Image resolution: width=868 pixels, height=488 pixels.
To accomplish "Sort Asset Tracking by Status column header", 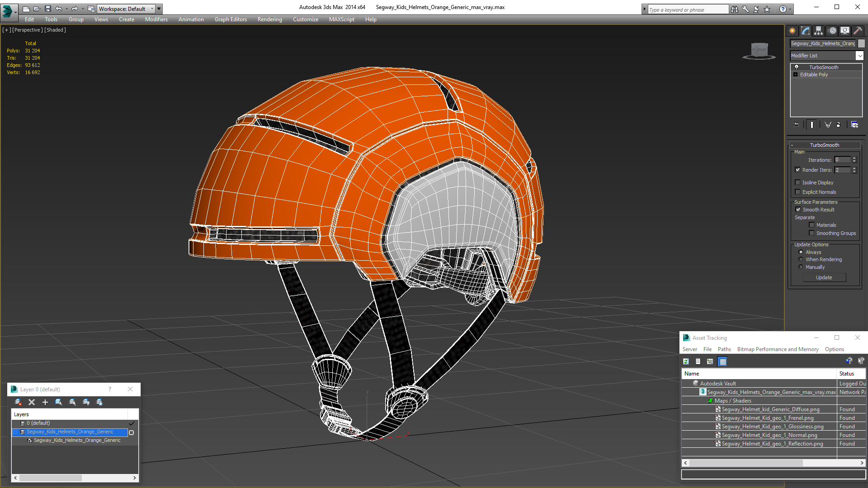I will 851,374.
